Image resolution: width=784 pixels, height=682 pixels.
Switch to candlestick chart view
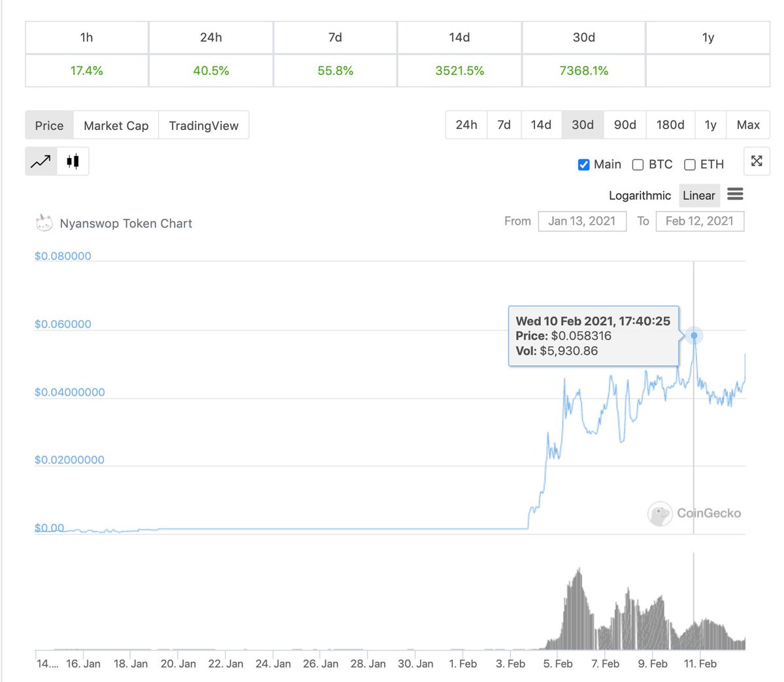pos(73,161)
